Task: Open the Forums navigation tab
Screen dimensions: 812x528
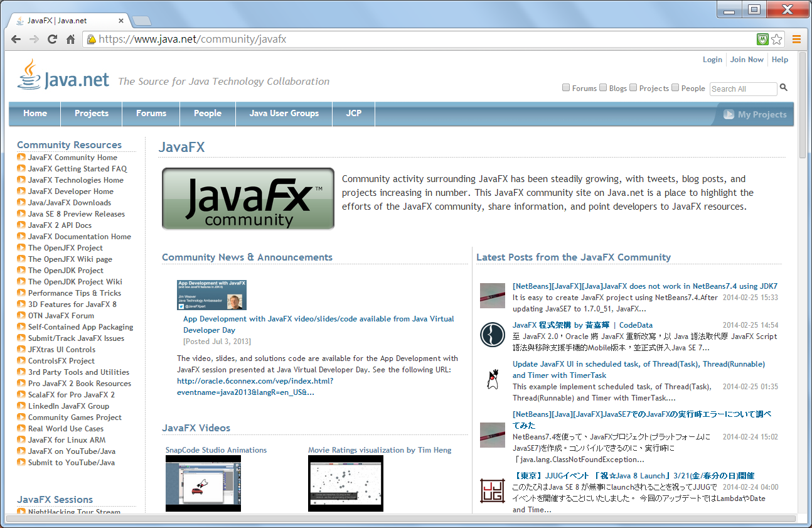Action: coord(151,114)
